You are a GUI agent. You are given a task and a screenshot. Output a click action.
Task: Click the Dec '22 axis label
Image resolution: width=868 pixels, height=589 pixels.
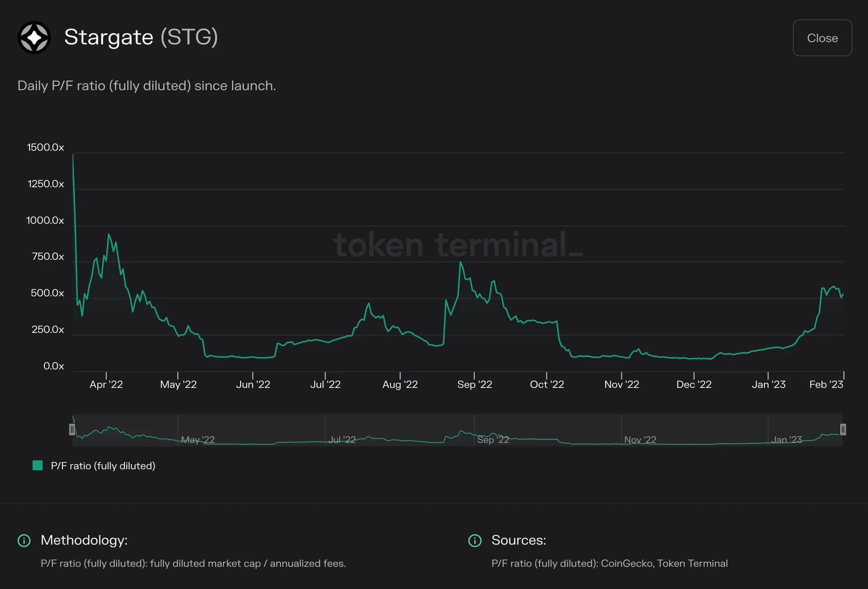point(694,384)
